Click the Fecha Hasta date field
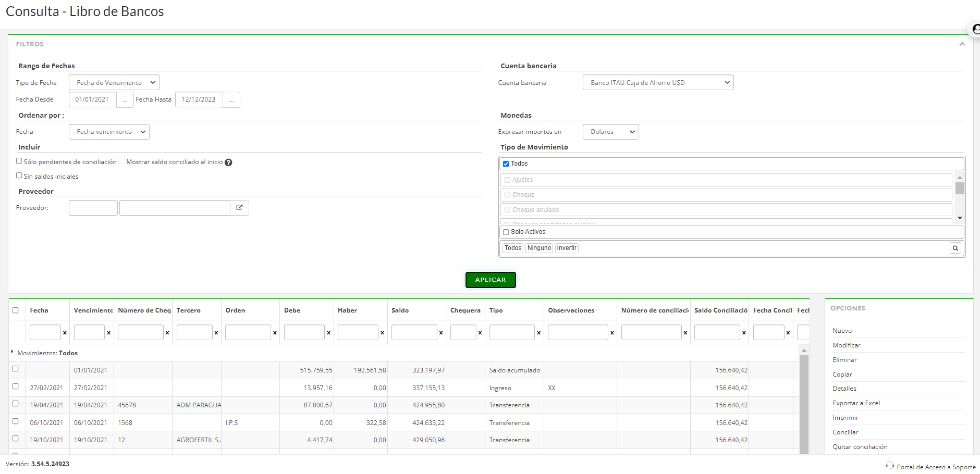This screenshot has width=980, height=474. (x=199, y=99)
